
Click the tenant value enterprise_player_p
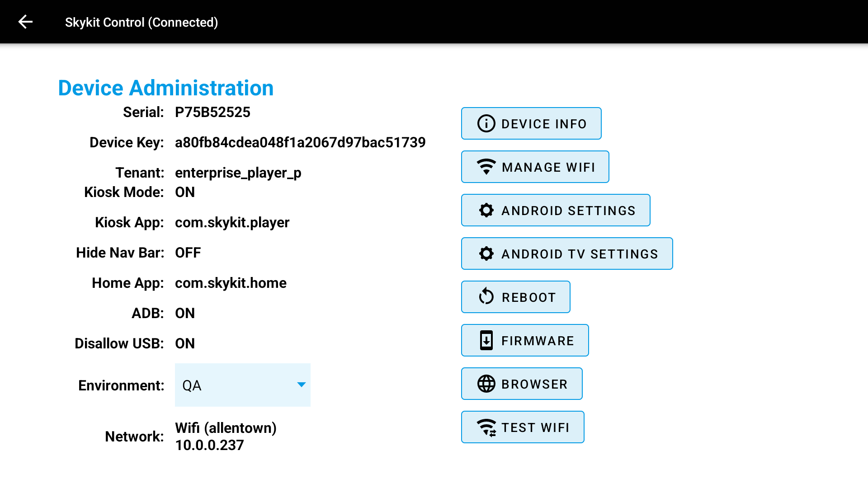[238, 173]
